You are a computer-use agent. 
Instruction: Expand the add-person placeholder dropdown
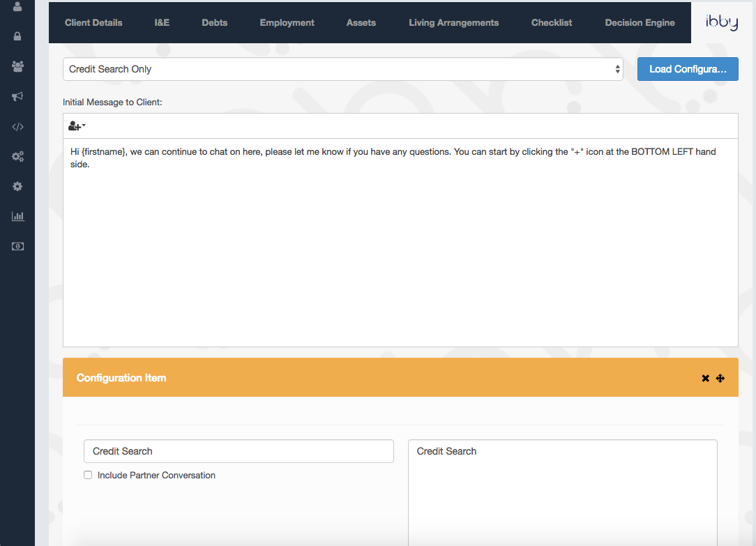(77, 126)
